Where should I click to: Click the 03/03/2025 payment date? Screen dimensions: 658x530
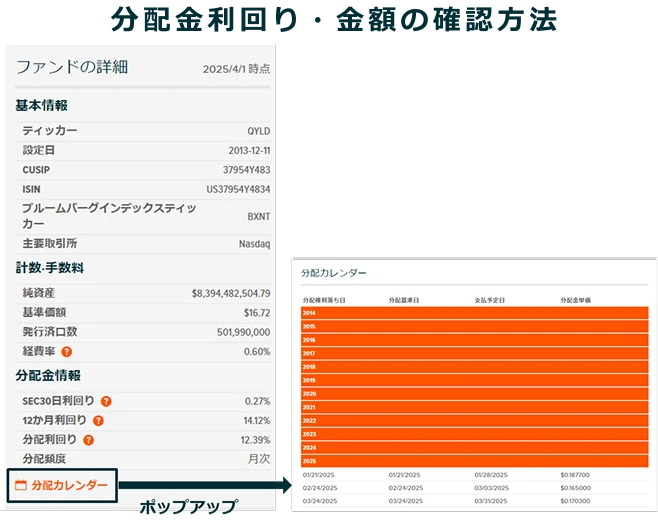[491, 488]
